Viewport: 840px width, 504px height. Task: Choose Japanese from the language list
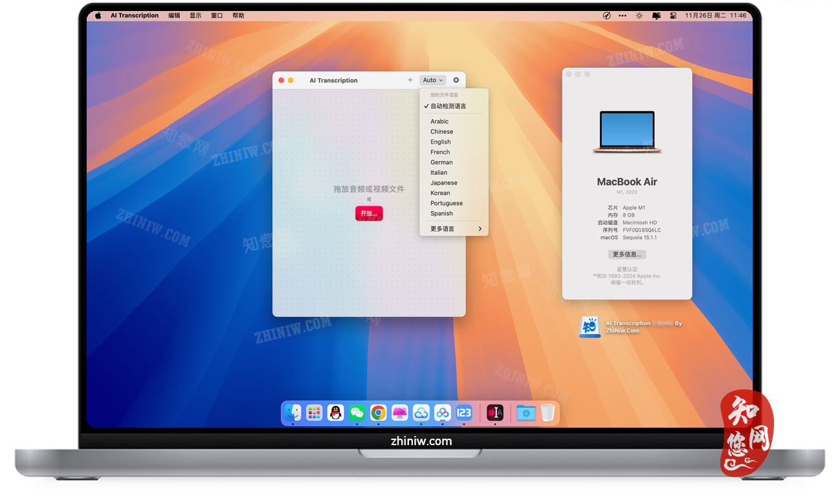pyautogui.click(x=444, y=183)
